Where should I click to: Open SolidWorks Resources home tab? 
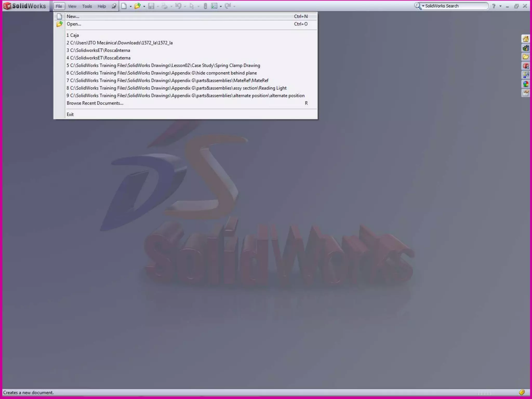tap(526, 39)
